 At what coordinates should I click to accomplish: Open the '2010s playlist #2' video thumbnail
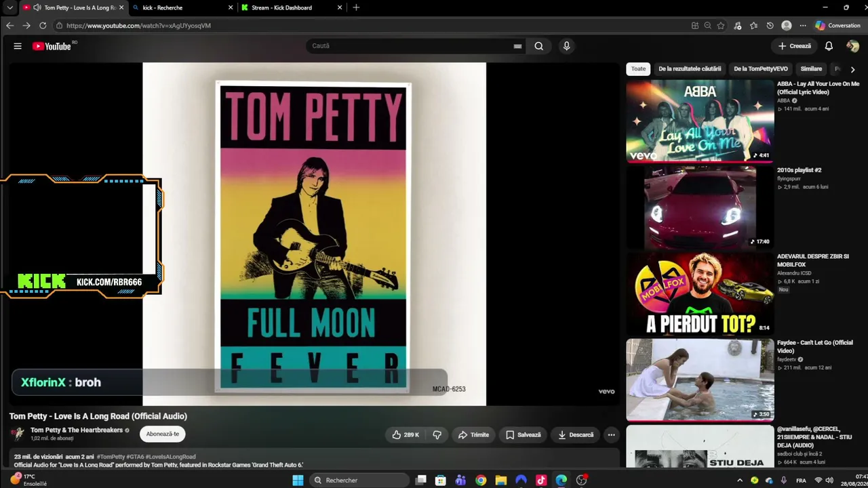(x=700, y=207)
